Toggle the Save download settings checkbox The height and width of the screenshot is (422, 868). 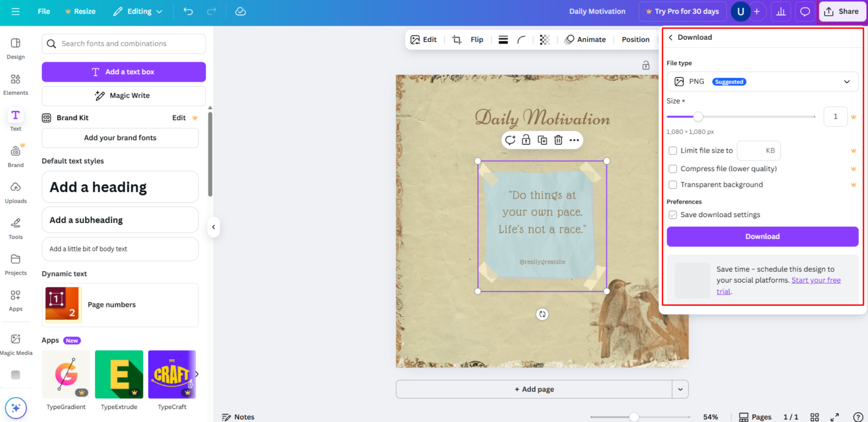(673, 215)
